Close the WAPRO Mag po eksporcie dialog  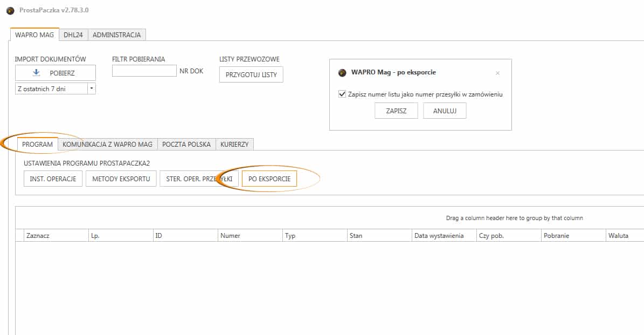(x=497, y=73)
